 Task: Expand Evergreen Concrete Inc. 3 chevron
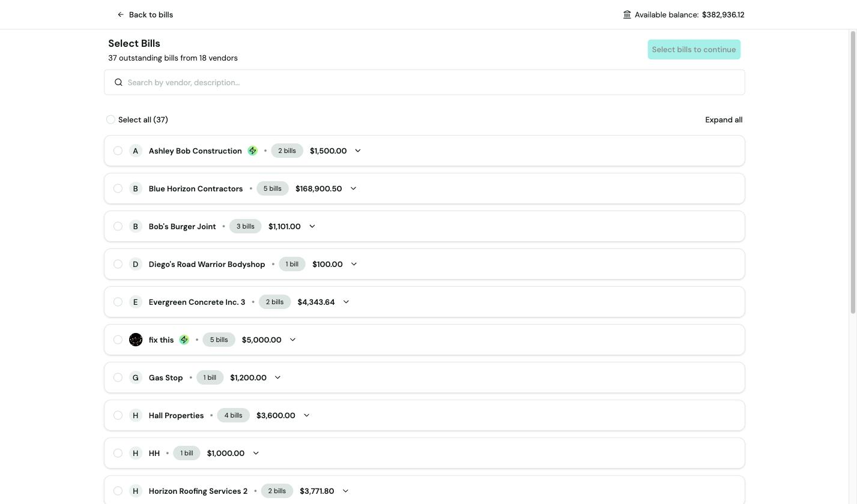tap(346, 302)
